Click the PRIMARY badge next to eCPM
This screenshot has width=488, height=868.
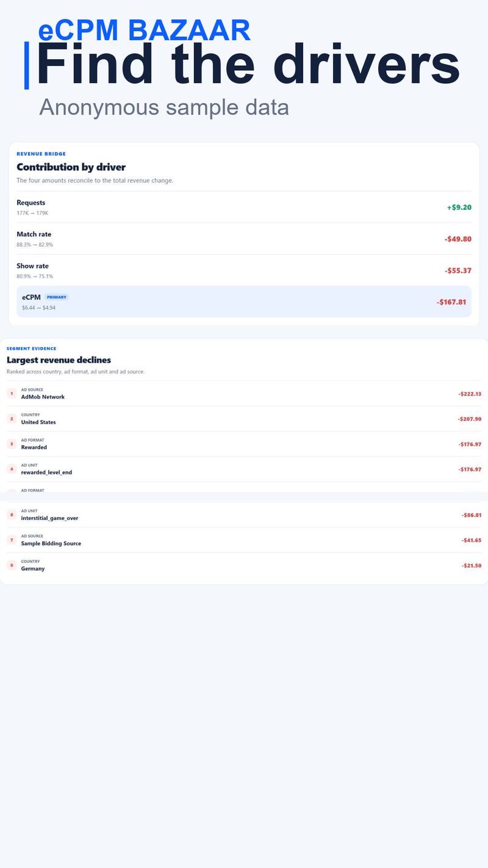tap(57, 297)
